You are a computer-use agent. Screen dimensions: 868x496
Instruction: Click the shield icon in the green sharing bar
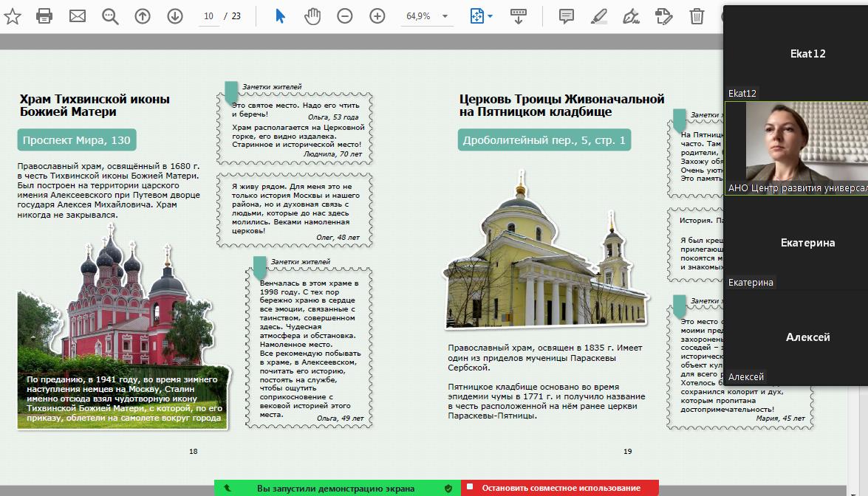click(448, 489)
